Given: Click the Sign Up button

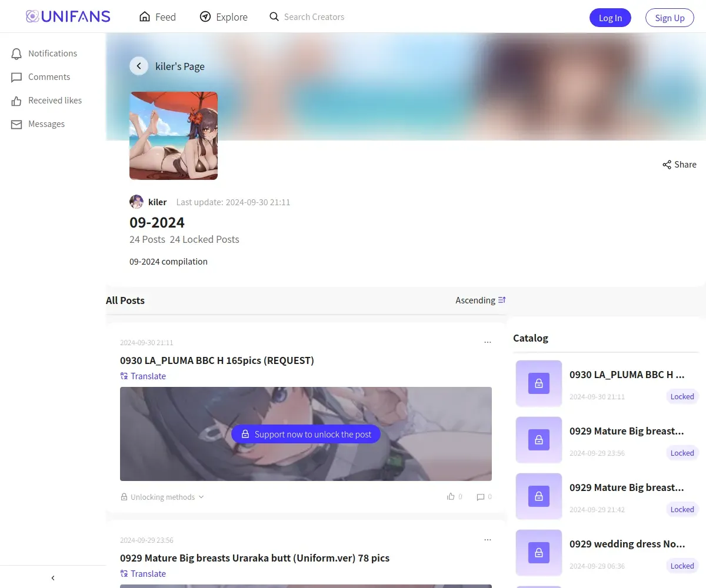Looking at the screenshot, I should click(x=670, y=18).
